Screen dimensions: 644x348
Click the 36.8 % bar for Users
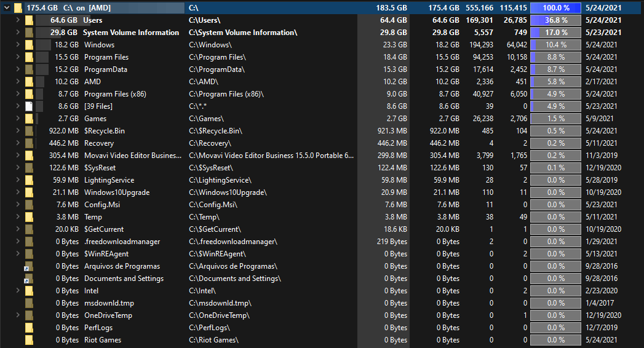(555, 20)
